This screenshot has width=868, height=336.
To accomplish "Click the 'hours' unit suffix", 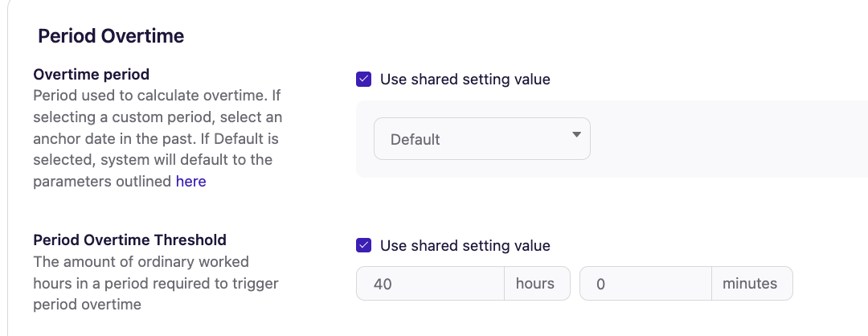I will [x=537, y=284].
